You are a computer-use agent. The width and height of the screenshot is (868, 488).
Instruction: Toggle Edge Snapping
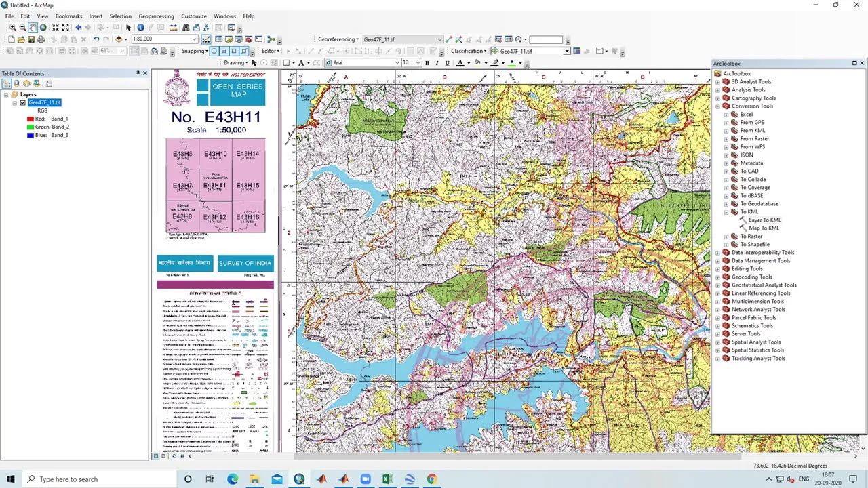pos(243,51)
